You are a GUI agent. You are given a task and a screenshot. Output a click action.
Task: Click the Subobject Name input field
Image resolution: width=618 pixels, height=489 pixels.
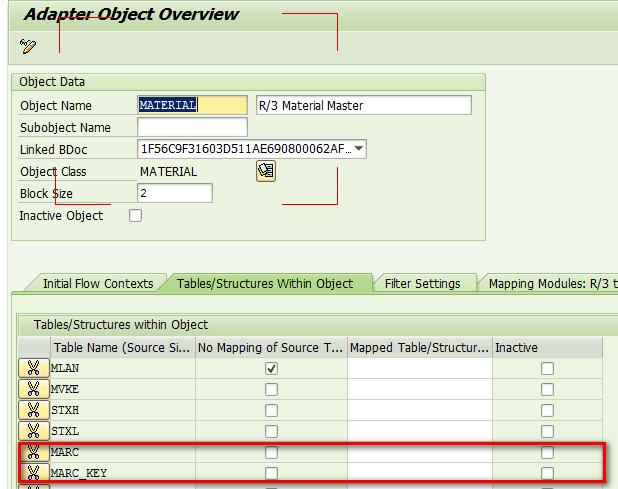pos(192,127)
